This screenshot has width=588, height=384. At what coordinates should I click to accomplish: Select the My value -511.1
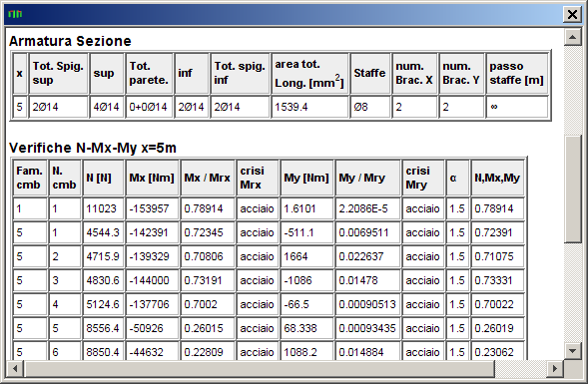coord(306,232)
